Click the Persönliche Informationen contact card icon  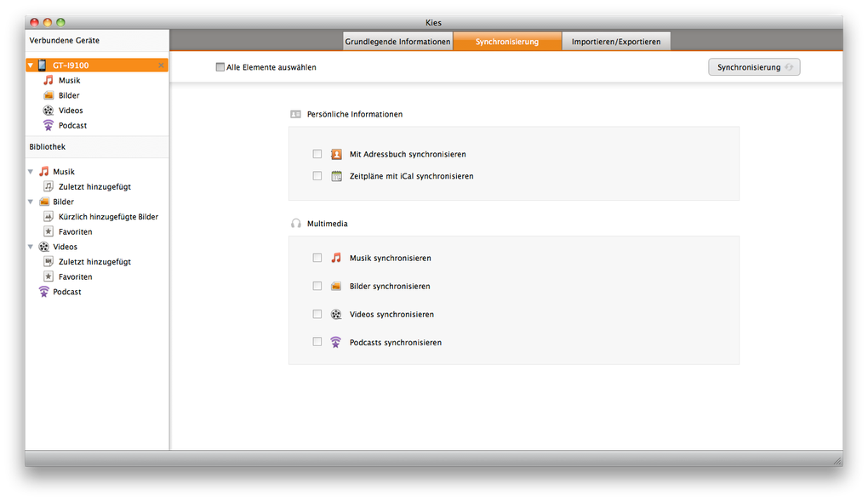(x=295, y=114)
